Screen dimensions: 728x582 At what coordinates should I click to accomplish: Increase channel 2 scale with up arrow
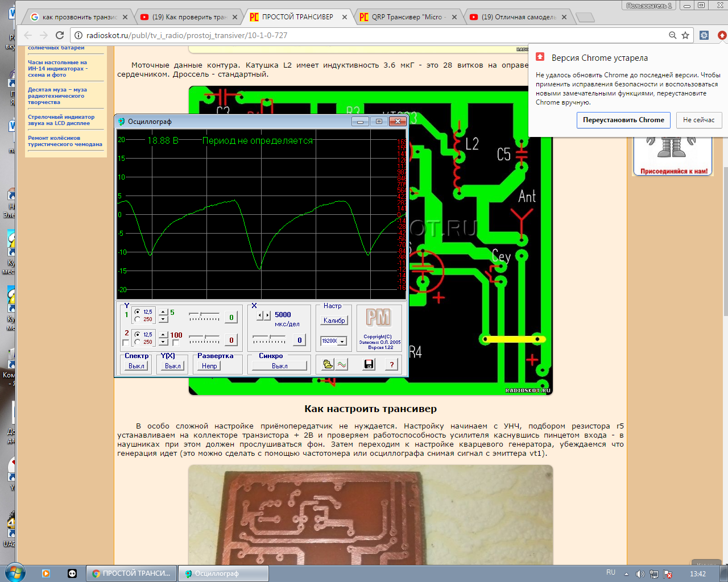164,335
